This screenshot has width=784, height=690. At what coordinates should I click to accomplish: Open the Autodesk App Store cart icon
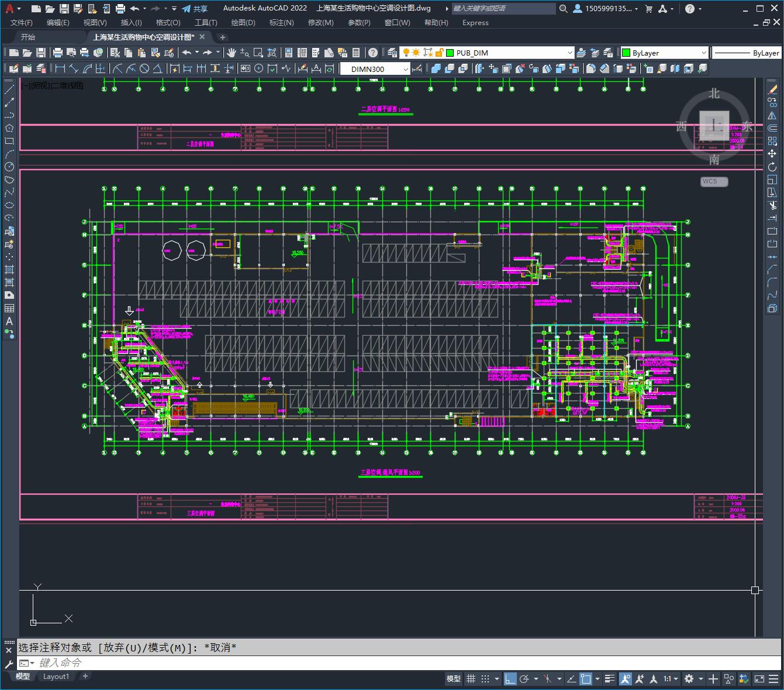pyautogui.click(x=648, y=9)
